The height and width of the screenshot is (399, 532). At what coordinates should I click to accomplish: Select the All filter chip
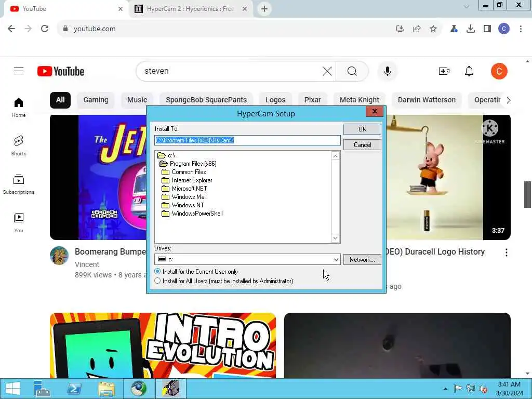click(60, 100)
